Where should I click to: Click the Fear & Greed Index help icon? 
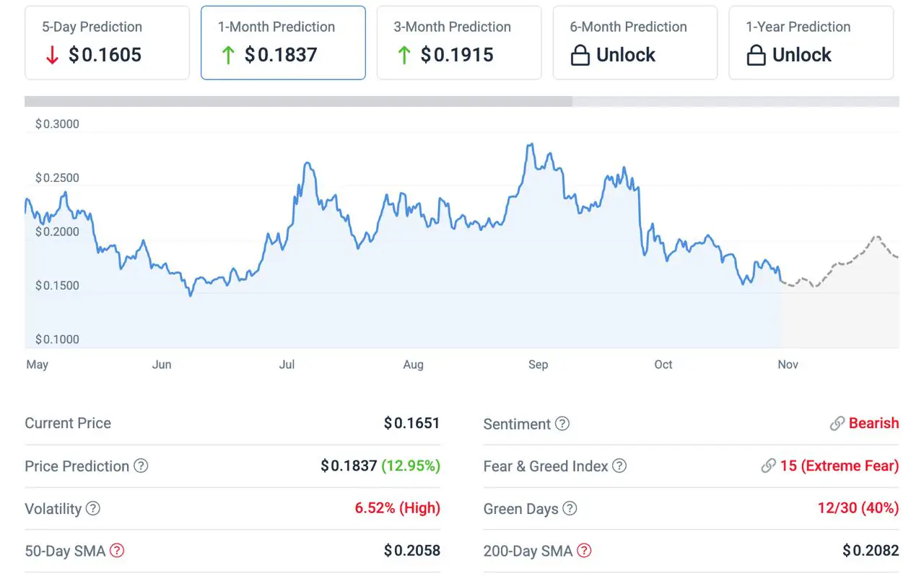619,466
